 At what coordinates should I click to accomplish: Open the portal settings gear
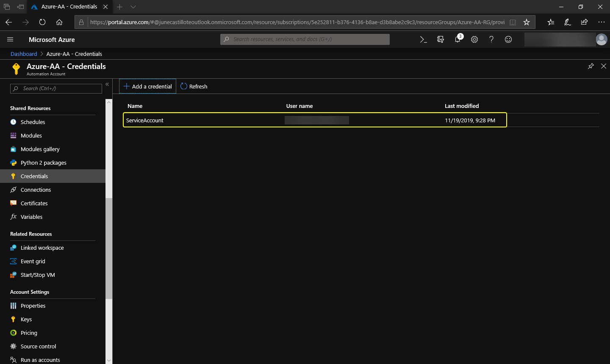[x=474, y=39]
